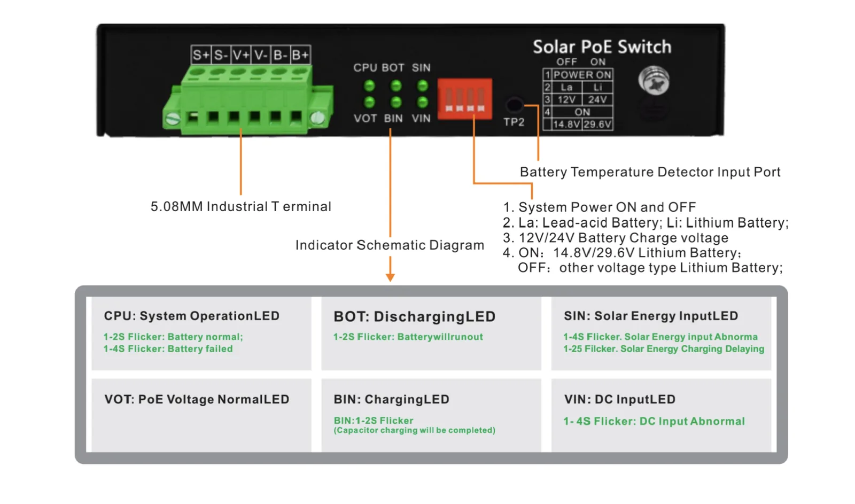
Task: Click the right screw of green terminal
Action: tap(318, 118)
